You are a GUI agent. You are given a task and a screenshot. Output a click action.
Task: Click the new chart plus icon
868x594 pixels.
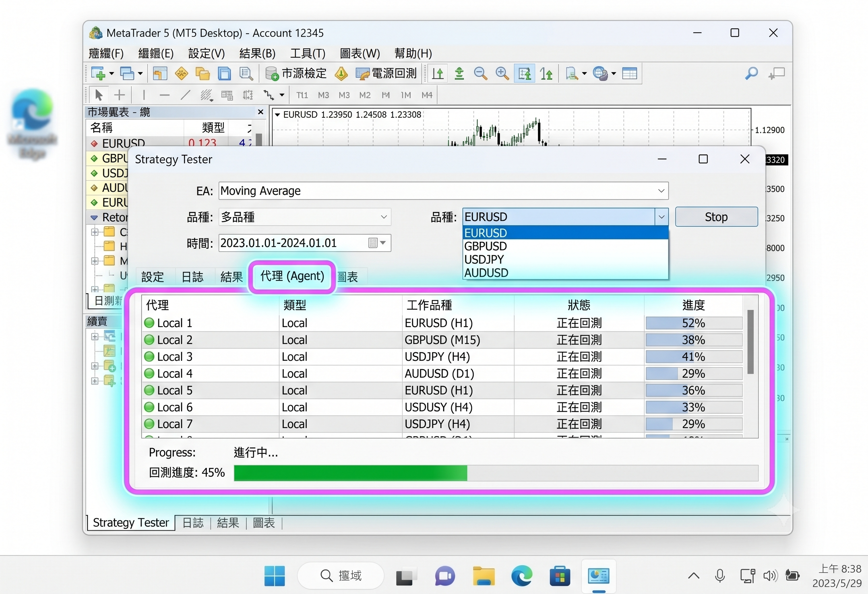[98, 74]
